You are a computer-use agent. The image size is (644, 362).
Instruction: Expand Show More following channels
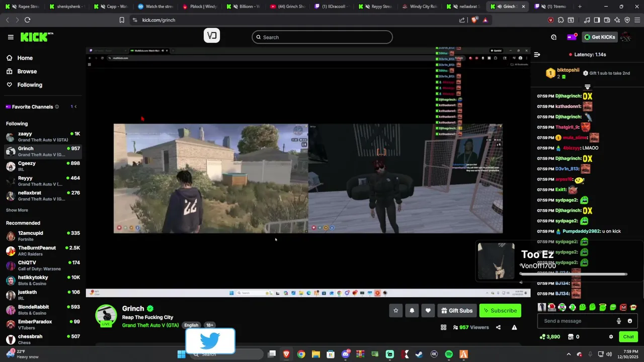coord(17,210)
